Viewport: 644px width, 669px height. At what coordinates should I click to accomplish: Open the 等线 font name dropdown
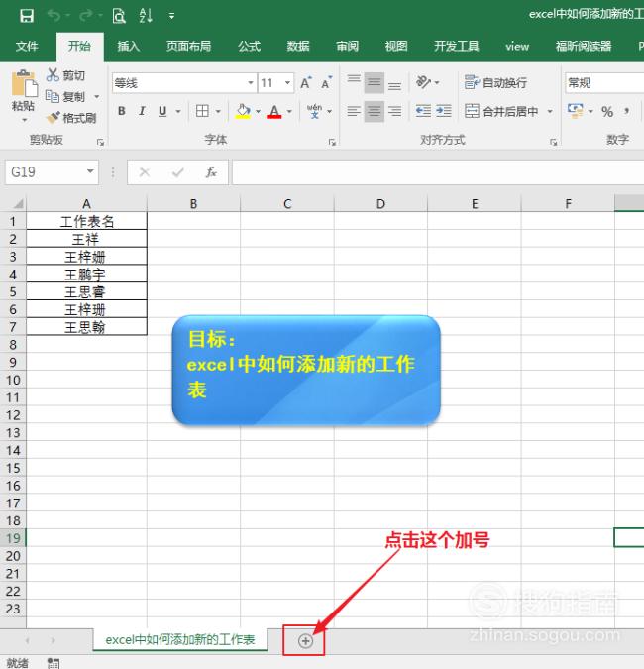click(x=251, y=83)
